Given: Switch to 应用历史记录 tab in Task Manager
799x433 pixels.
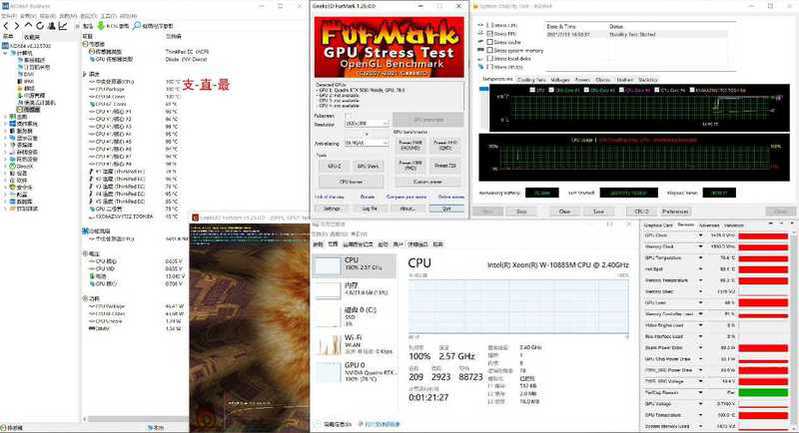Looking at the screenshot, I should pyautogui.click(x=358, y=245).
